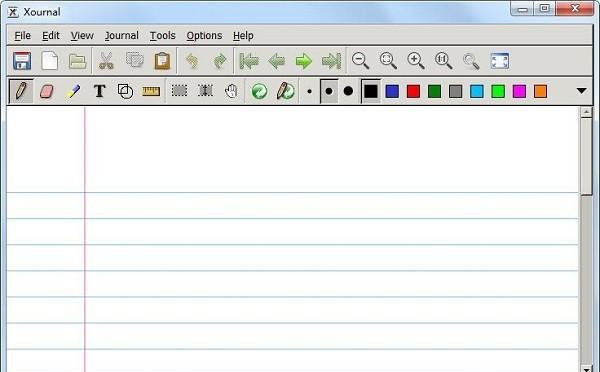Toggle fullscreen mode
The width and height of the screenshot is (600, 372).
pos(500,61)
